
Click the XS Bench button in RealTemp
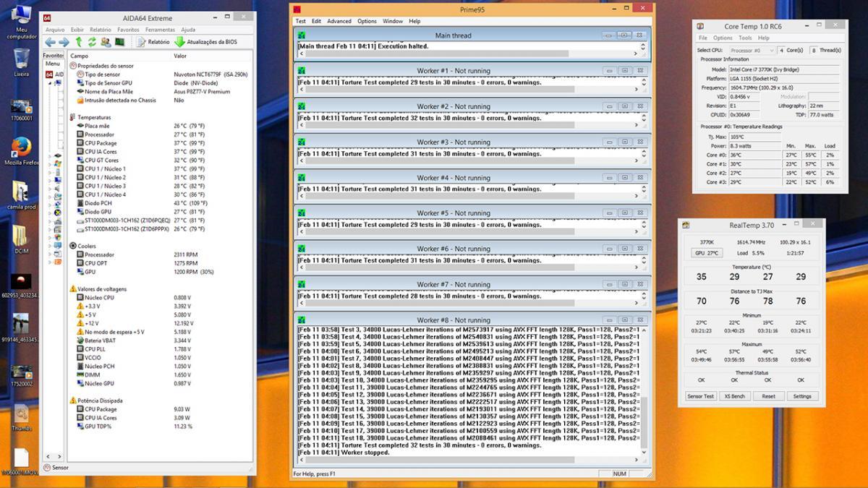coord(734,396)
